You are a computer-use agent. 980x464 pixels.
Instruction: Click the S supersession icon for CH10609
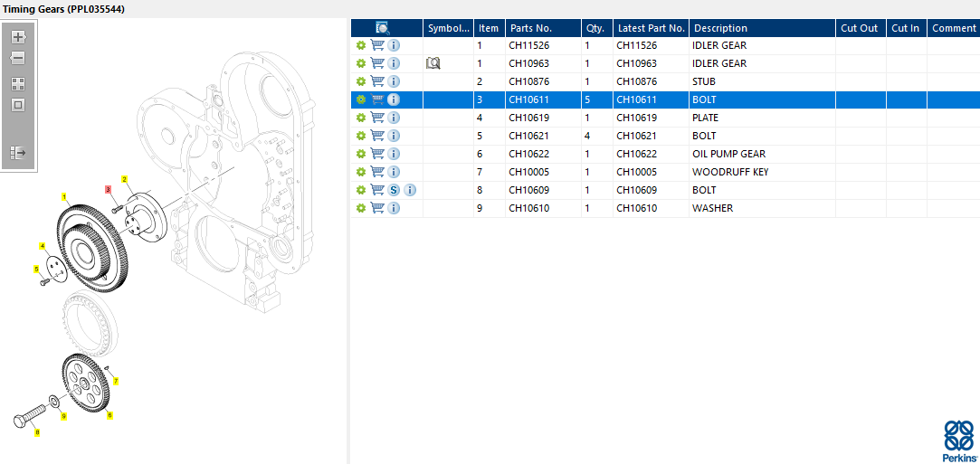[x=393, y=190]
